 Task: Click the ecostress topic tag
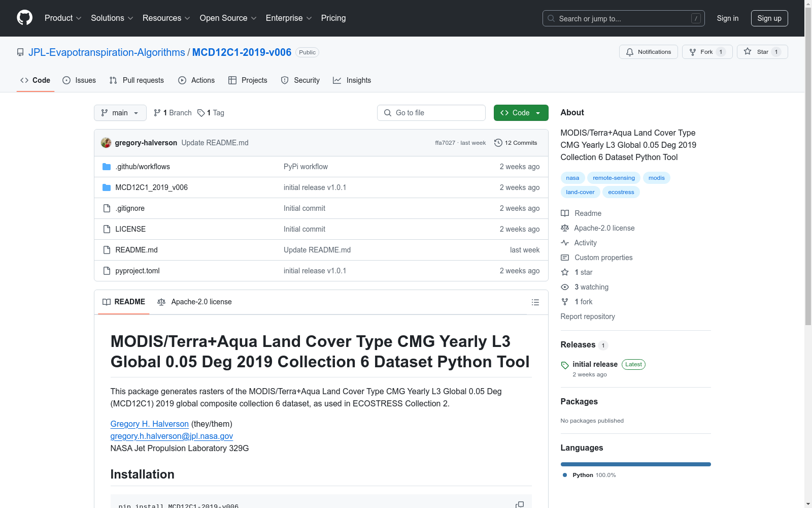621,192
